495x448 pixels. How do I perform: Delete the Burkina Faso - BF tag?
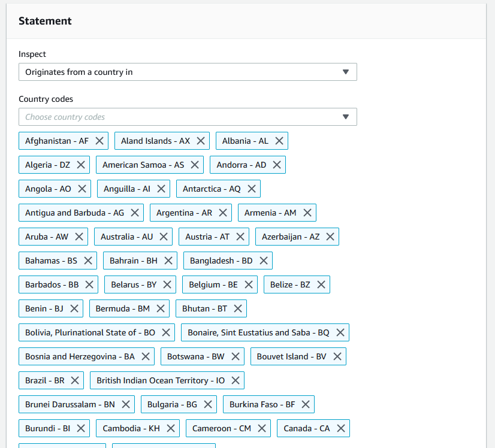coord(306,404)
